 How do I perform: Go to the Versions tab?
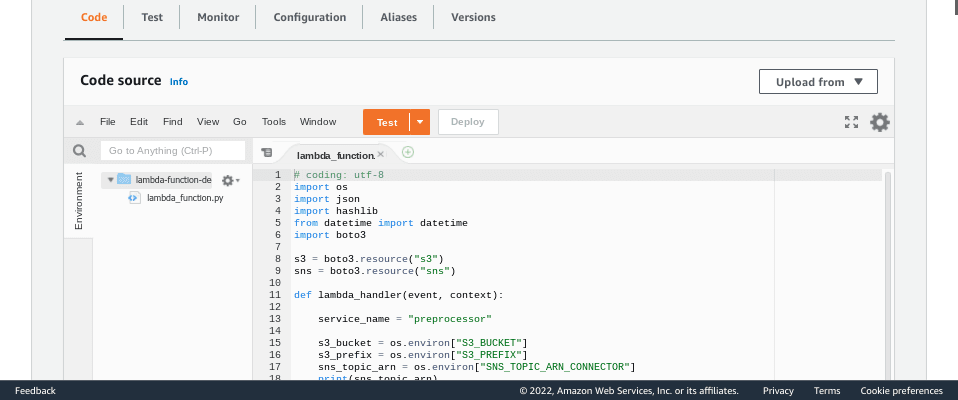[x=474, y=18]
